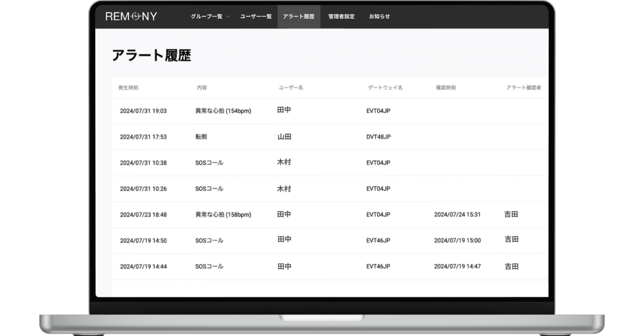Click 吉田 in the 14:50 row
This screenshot has width=644, height=336.
511,239
